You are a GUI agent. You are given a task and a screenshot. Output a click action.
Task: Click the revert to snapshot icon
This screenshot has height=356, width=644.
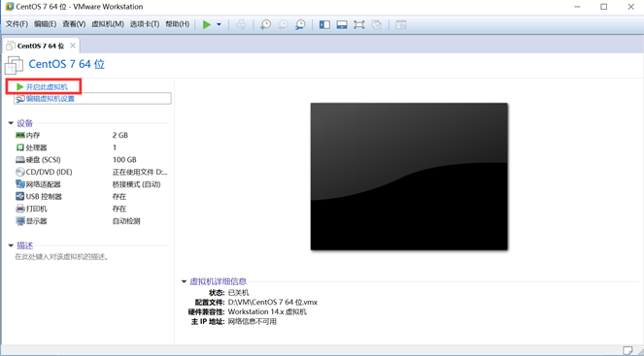coord(283,24)
